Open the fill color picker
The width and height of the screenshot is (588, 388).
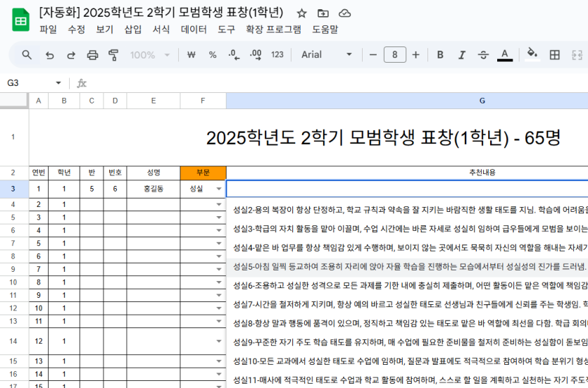click(532, 55)
